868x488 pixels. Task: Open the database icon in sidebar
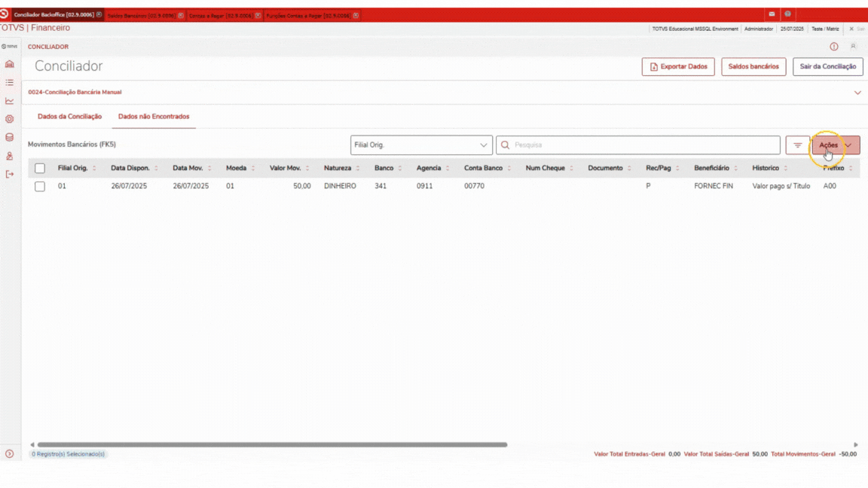[x=9, y=137]
